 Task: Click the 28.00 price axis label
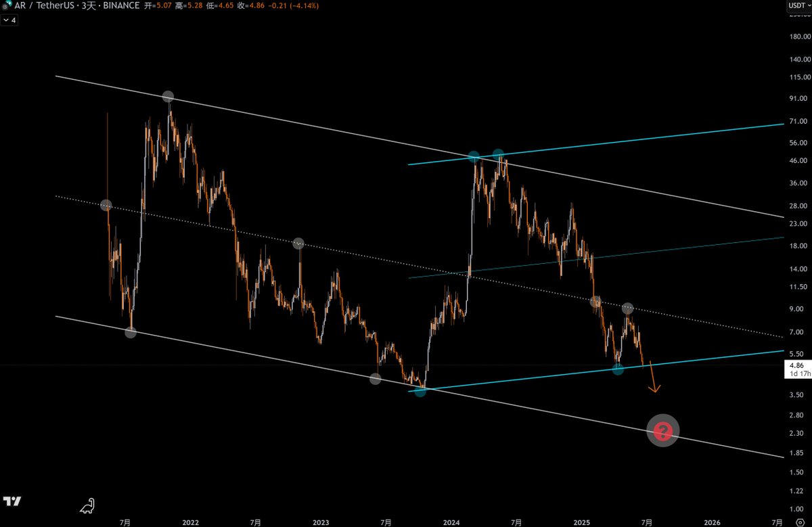tap(798, 206)
